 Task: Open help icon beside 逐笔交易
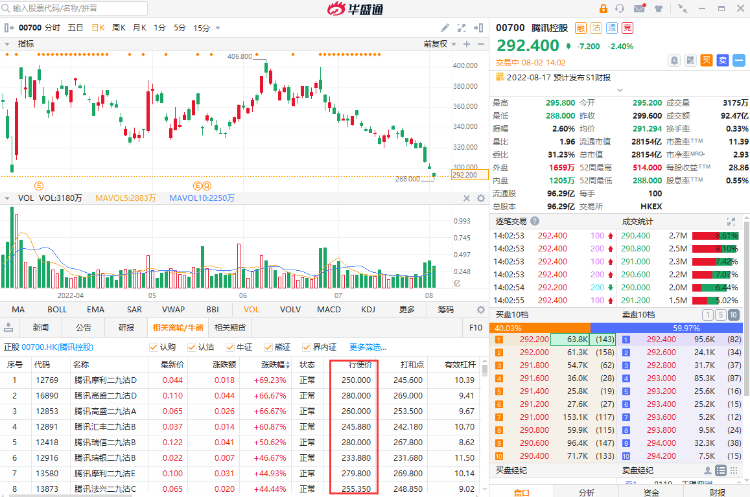pos(535,221)
